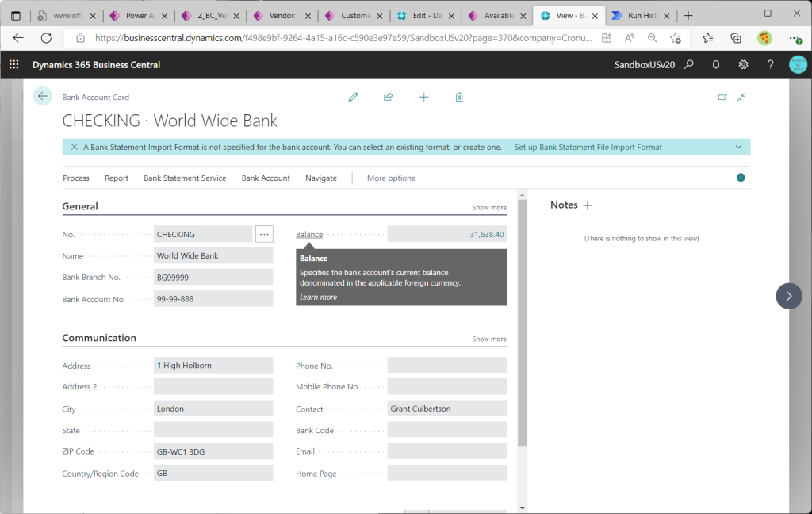Click the Phone No. field
This screenshot has width=812, height=514.
(447, 366)
